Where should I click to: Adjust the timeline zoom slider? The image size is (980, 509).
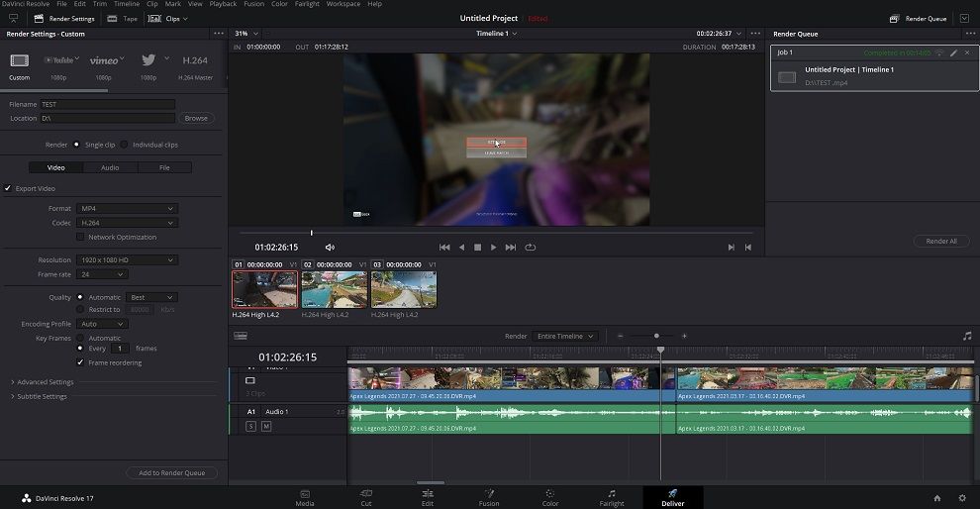656,336
